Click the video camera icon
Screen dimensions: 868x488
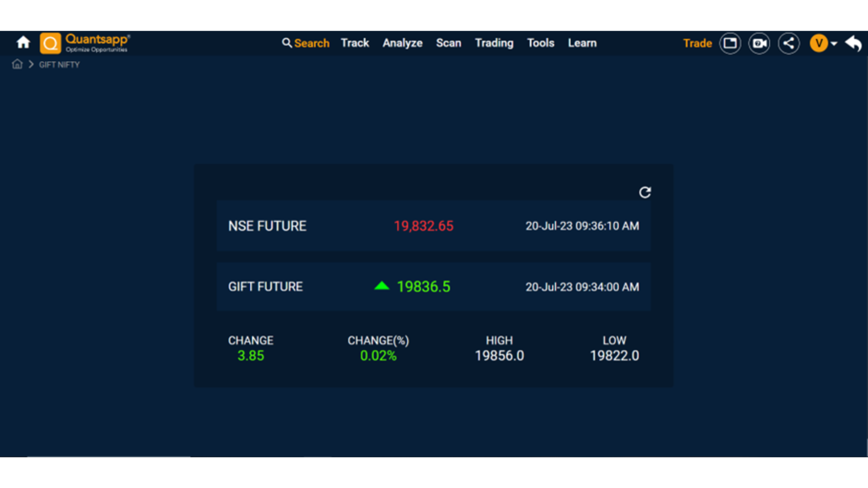click(759, 43)
